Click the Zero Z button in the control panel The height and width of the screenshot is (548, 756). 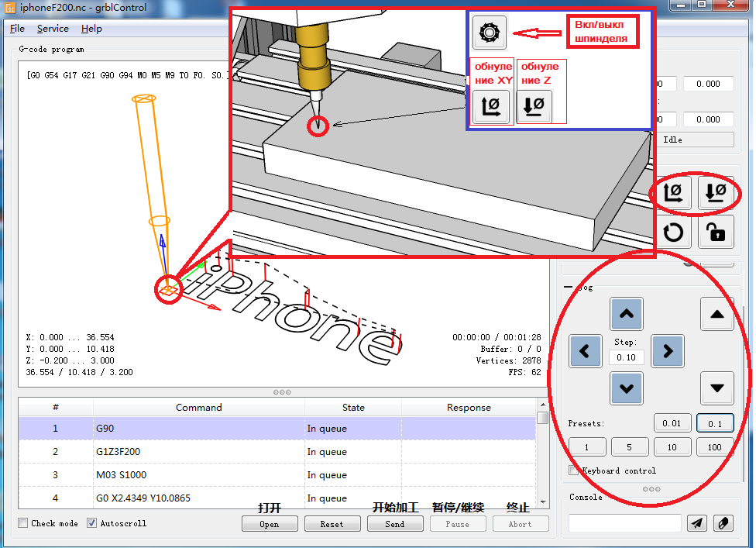pos(716,192)
